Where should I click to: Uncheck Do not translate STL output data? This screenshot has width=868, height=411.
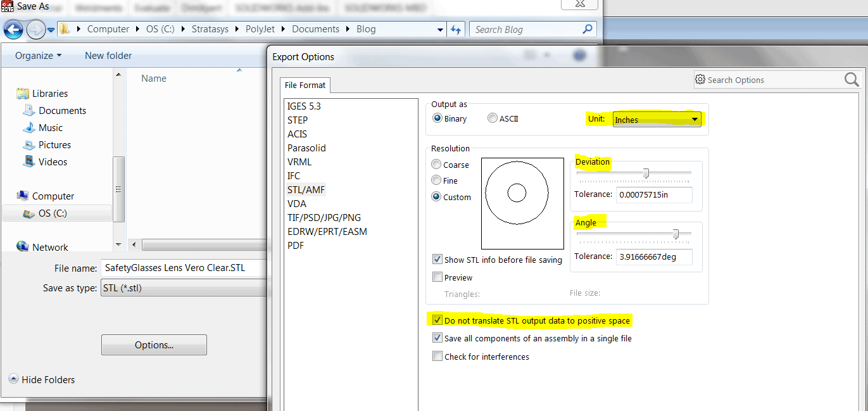437,320
